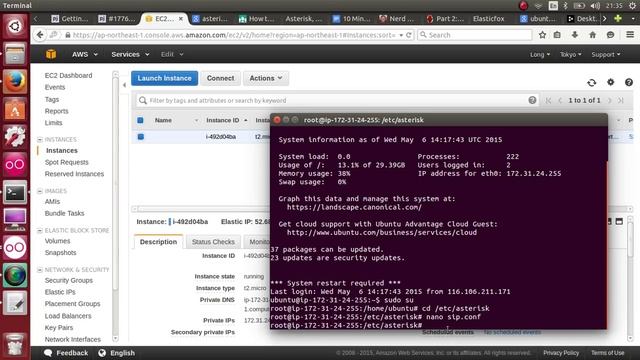This screenshot has width=640, height=360.
Task: Open the Actions dropdown button
Action: [x=266, y=78]
